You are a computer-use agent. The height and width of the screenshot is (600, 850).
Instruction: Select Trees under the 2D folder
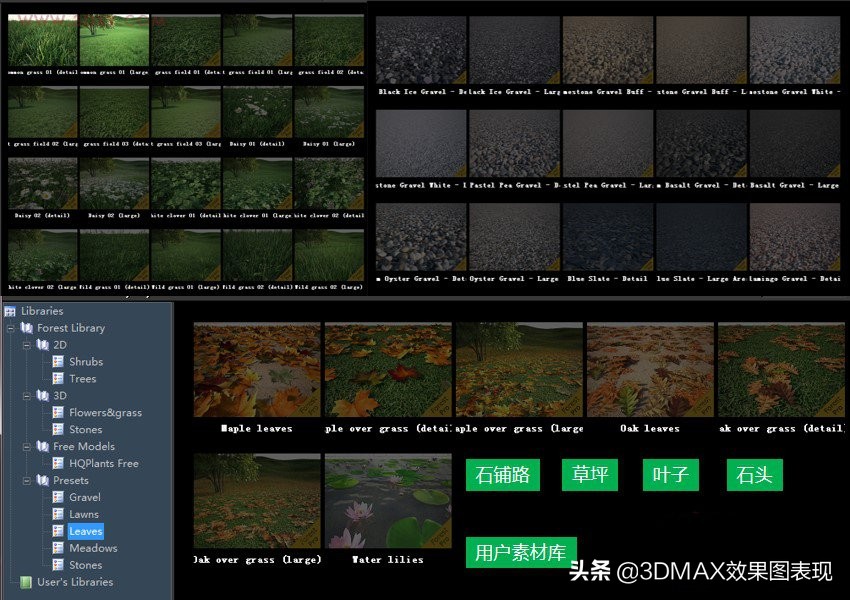[x=83, y=379]
